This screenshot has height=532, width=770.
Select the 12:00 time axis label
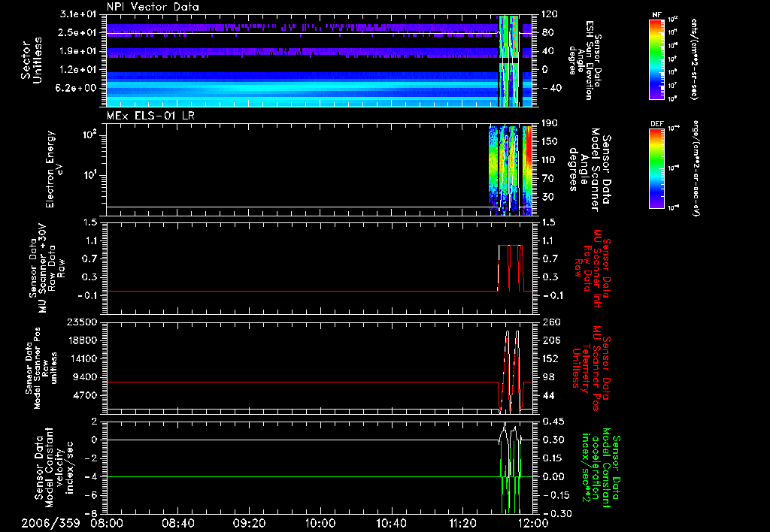coord(533,523)
